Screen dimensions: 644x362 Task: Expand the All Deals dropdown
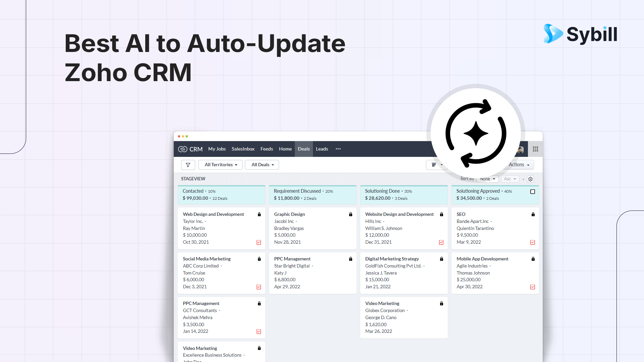pyautogui.click(x=262, y=165)
